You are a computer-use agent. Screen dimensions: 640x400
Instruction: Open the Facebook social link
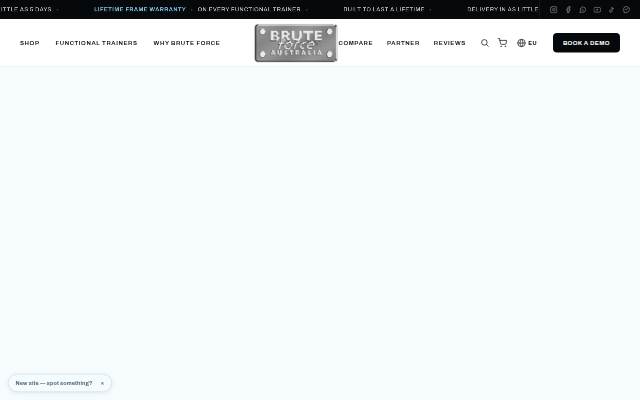click(x=568, y=9)
